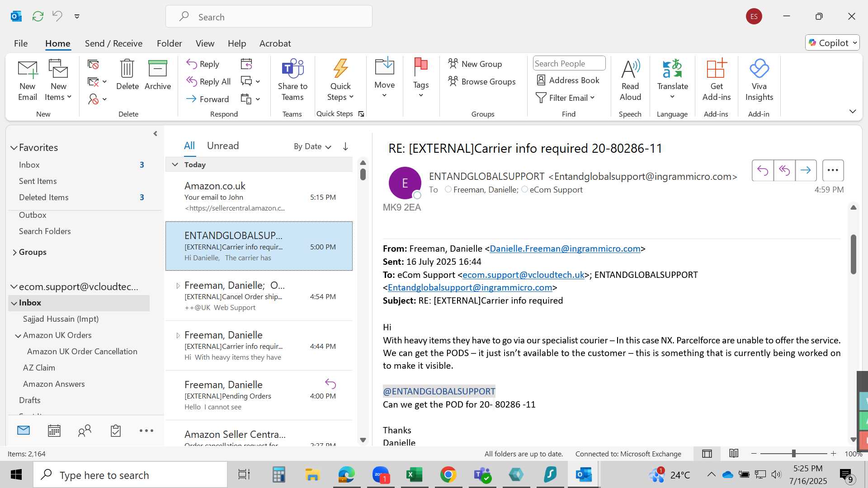
Task: Click the main Search box
Action: point(269,17)
